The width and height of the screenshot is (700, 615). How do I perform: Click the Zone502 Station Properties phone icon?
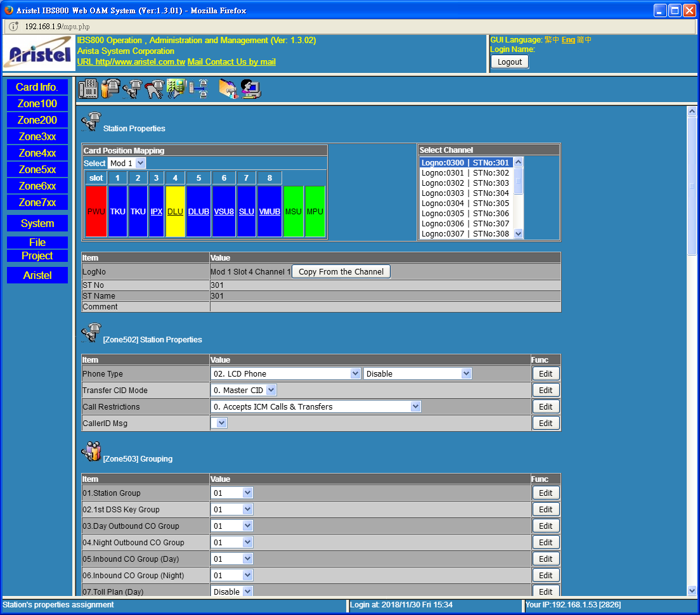tap(91, 333)
